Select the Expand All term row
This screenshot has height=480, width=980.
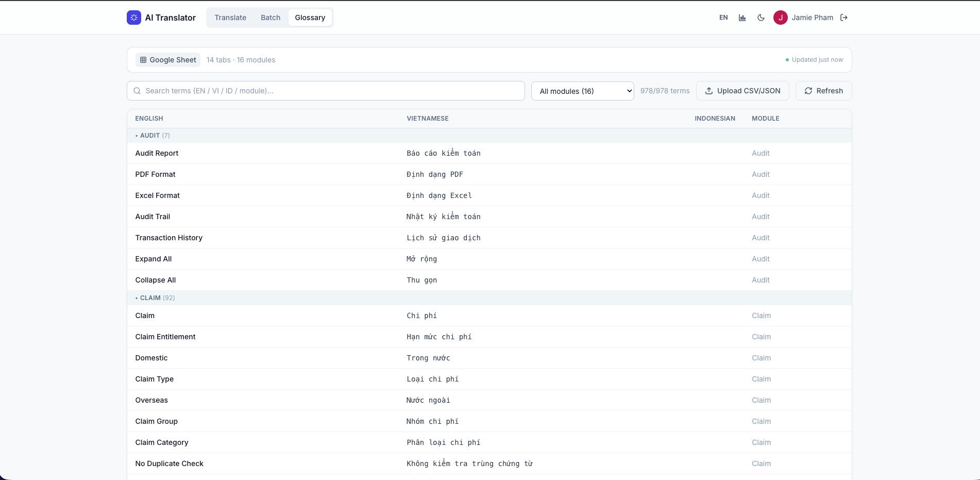pyautogui.click(x=489, y=259)
